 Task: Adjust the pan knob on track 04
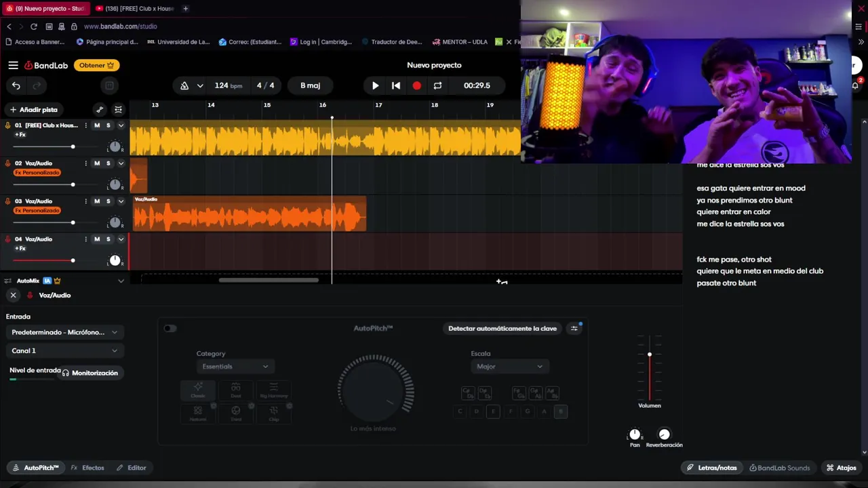point(115,260)
